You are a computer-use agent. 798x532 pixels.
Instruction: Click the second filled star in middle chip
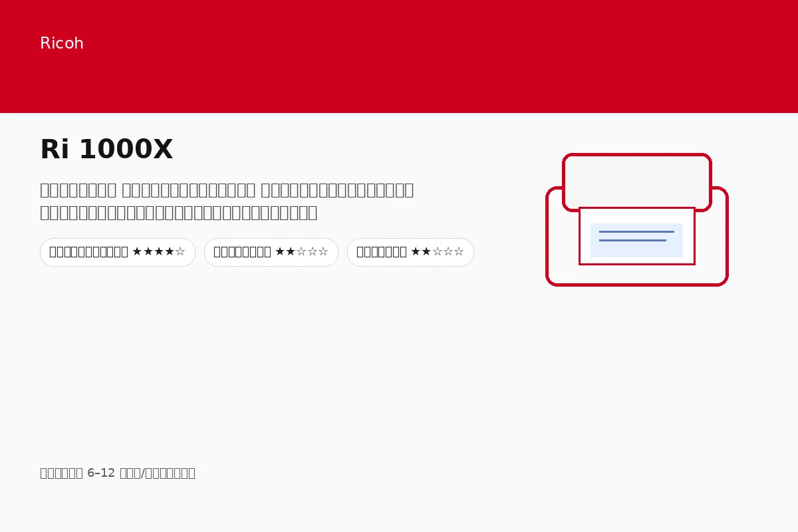(x=291, y=252)
